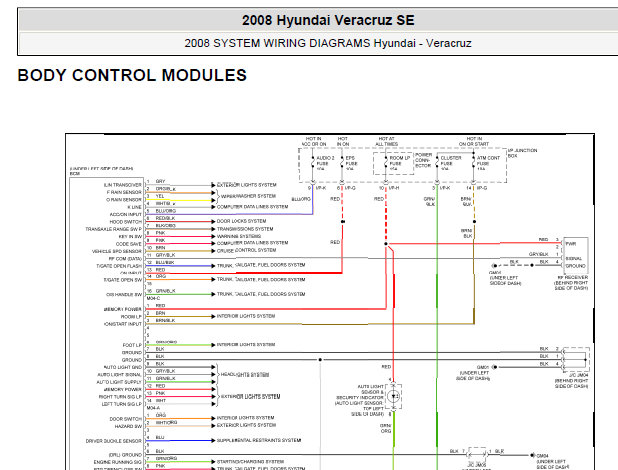Click the "KEY IN SW" pin label
The width and height of the screenshot is (618, 470).
pyautogui.click(x=130, y=237)
